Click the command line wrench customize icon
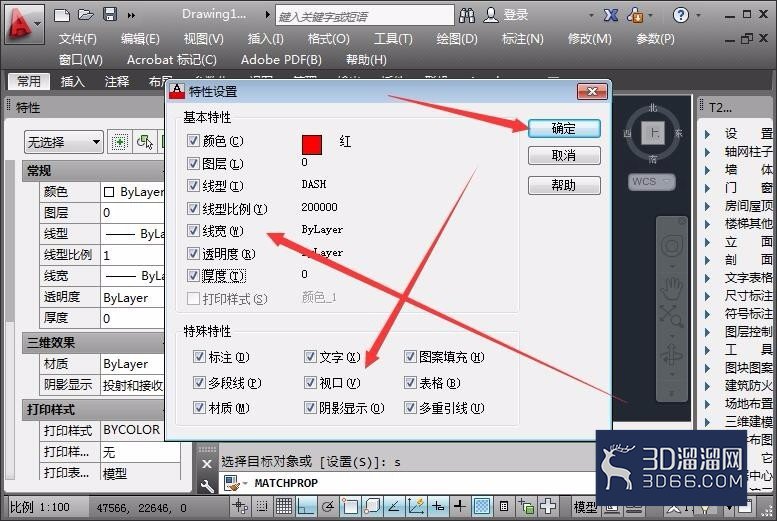The width and height of the screenshot is (777, 521). 207,486
